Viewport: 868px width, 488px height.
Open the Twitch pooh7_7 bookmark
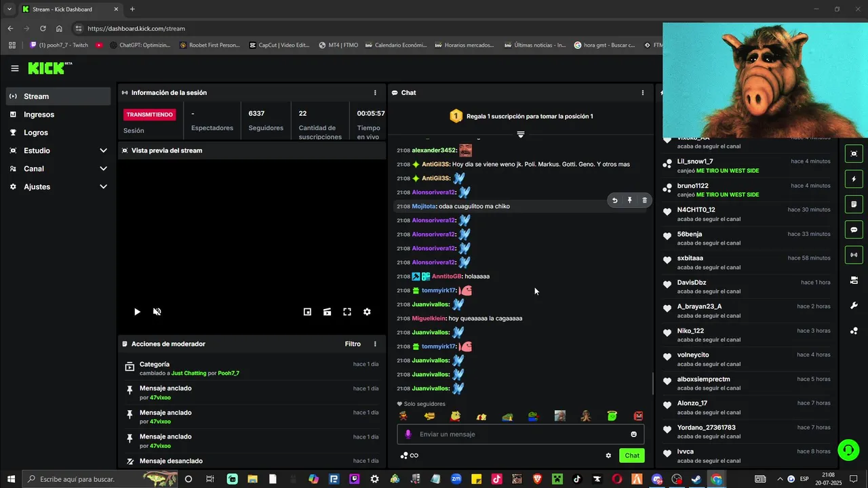pos(59,45)
